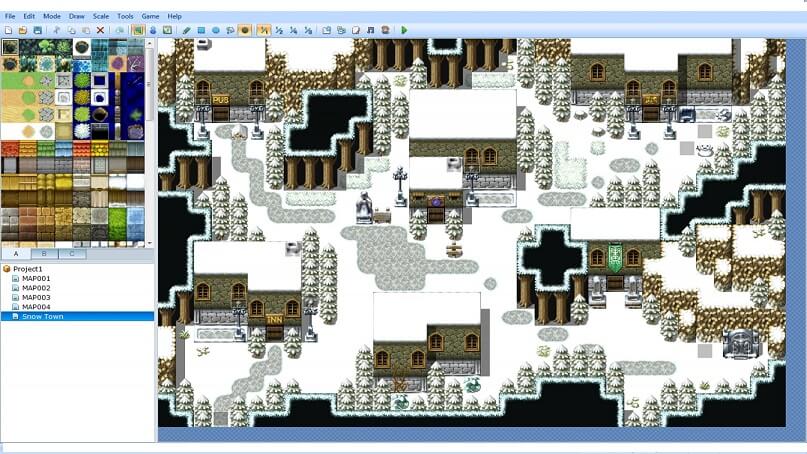Screen dimensions: 807x454
Task: Open the Edit menu
Action: coord(29,16)
